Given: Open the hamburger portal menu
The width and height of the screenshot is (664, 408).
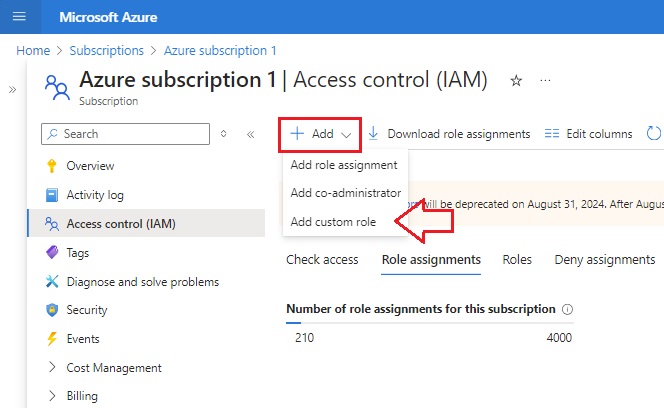Looking at the screenshot, I should 19,17.
